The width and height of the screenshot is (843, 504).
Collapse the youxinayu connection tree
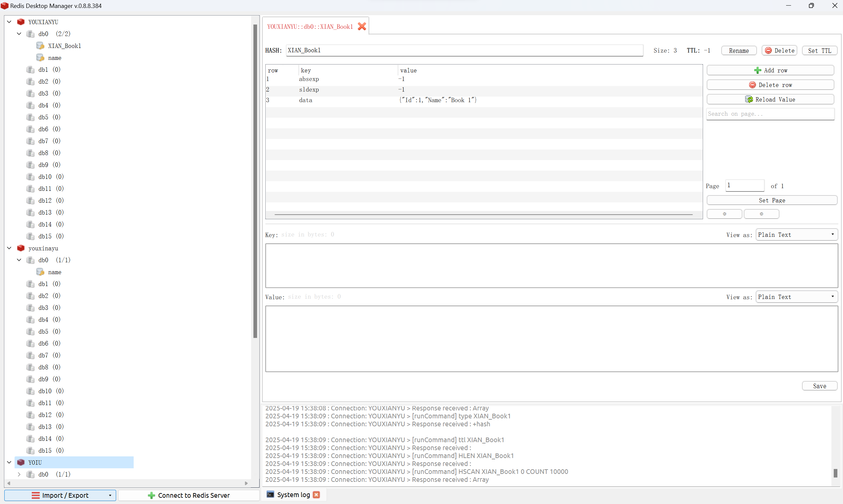point(9,248)
